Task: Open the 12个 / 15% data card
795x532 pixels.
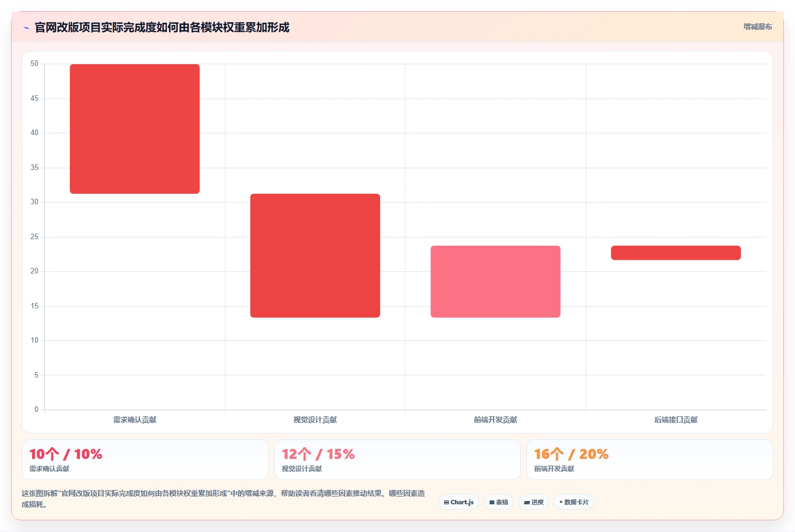Action: coord(397,459)
